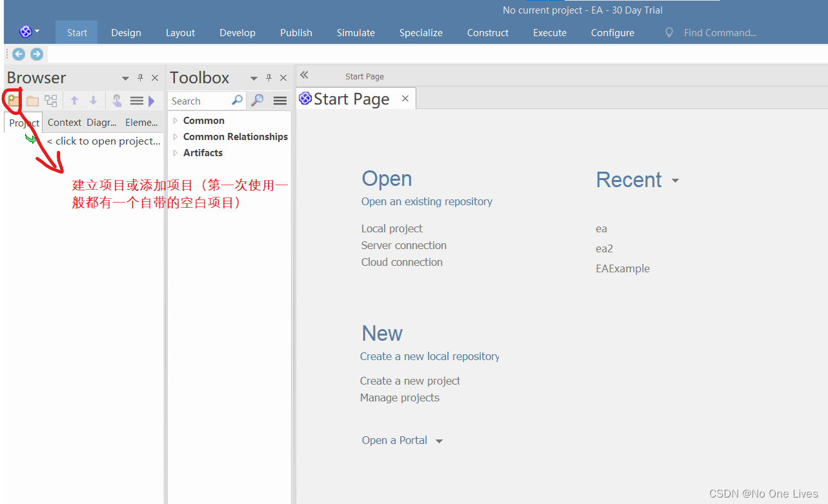The height and width of the screenshot is (504, 828).
Task: Click the Cloud connection link
Action: point(402,262)
